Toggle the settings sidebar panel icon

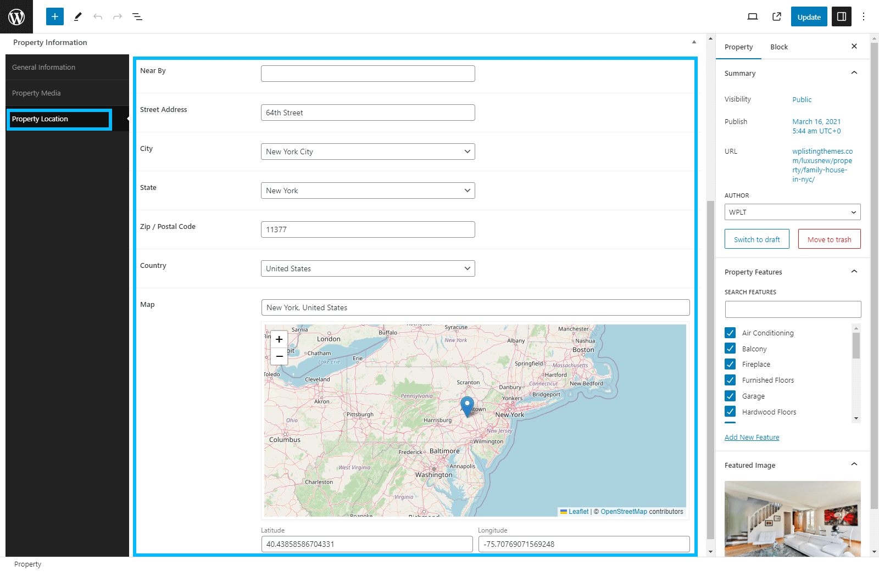tap(841, 16)
